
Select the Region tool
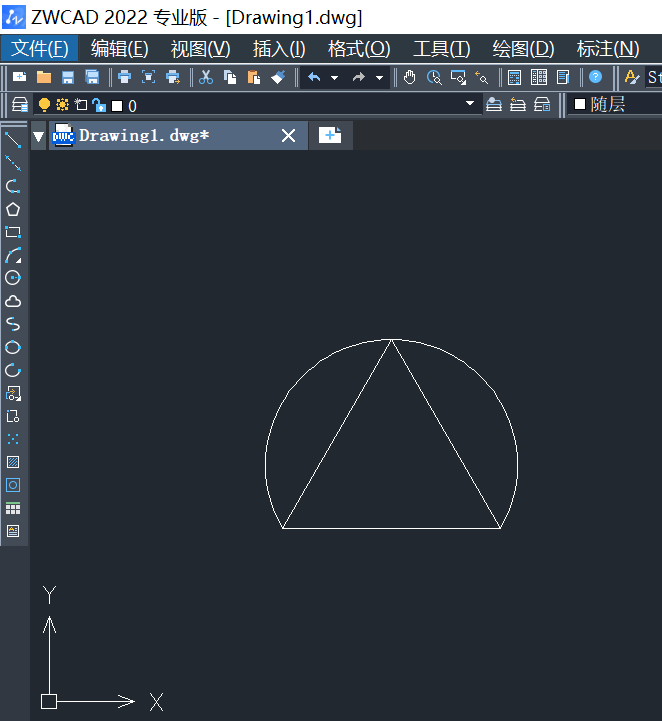13,485
